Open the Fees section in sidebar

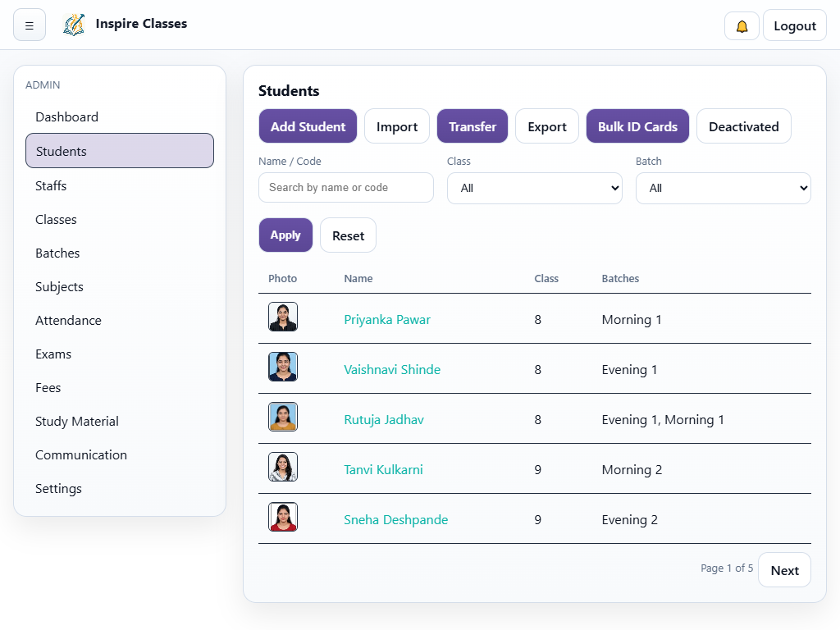tap(48, 387)
